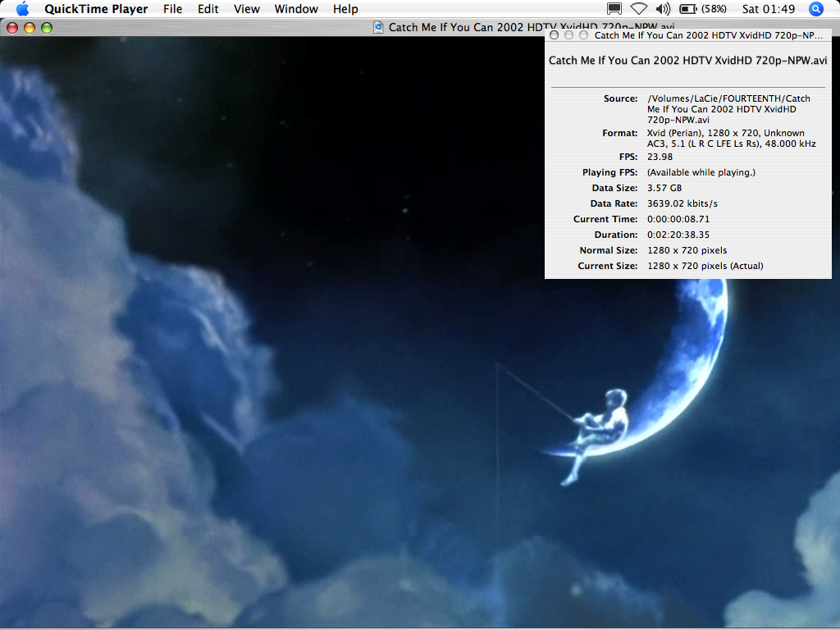This screenshot has width=840, height=630.
Task: Click the Current Size value with (Actual)
Action: click(705, 266)
